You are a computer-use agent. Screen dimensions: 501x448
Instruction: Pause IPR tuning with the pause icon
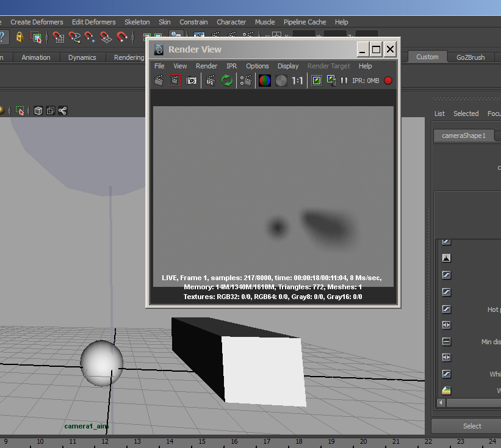pyautogui.click(x=344, y=81)
